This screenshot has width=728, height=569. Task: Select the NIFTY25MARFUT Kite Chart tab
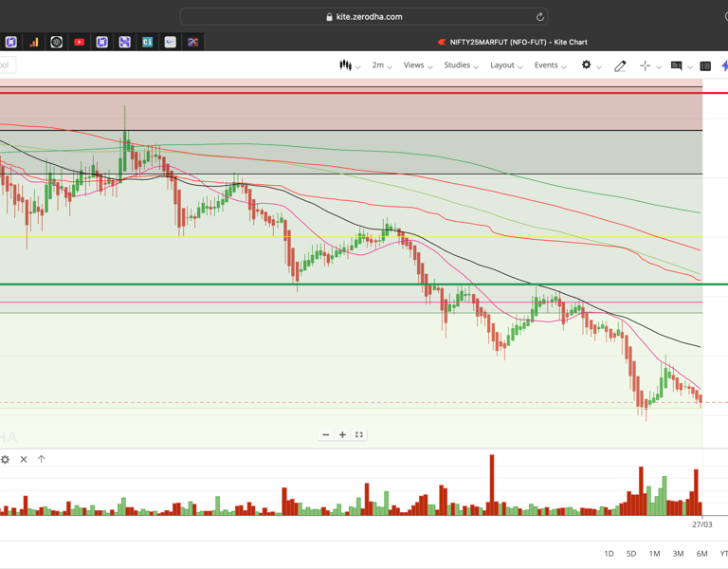[512, 43]
